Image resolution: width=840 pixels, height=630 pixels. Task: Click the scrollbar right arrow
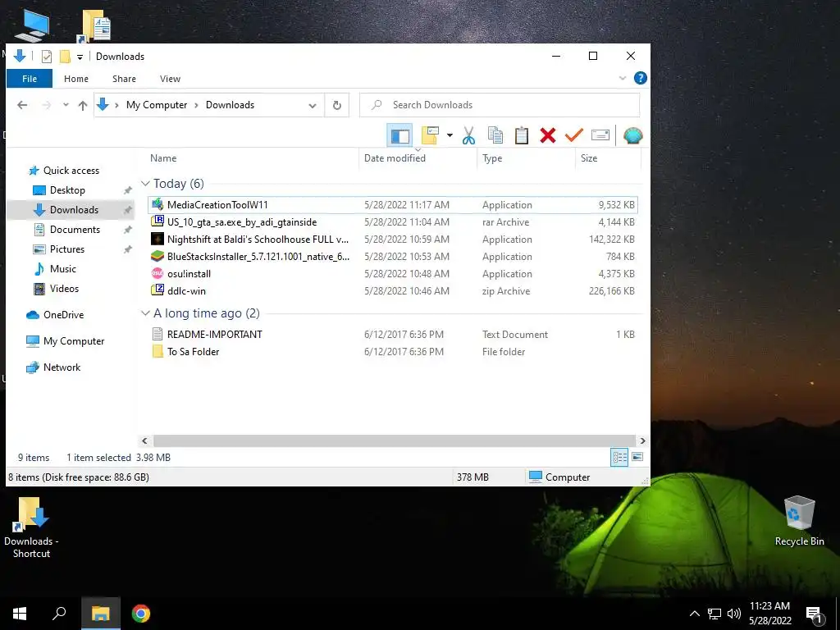[x=642, y=441]
